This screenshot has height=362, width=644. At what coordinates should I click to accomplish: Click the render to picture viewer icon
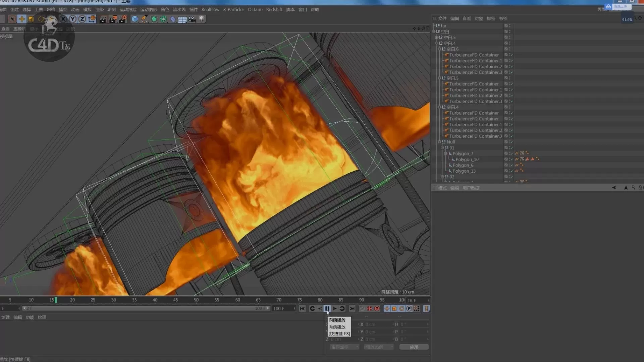pyautogui.click(x=113, y=19)
